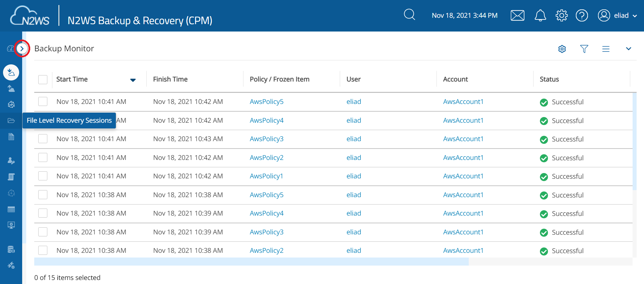This screenshot has width=644, height=284.
Task: Check the box for AwsPolicy3 10:41 AM row
Action: click(43, 139)
